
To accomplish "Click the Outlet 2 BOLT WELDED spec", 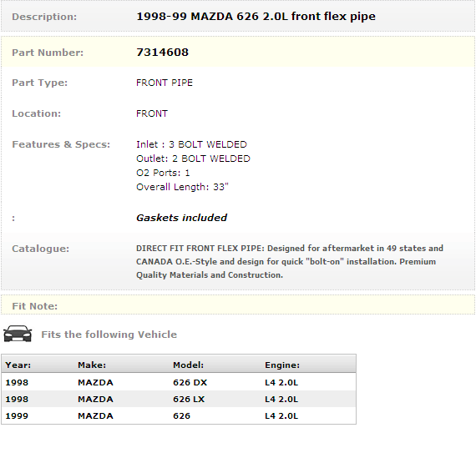I will point(193,159).
